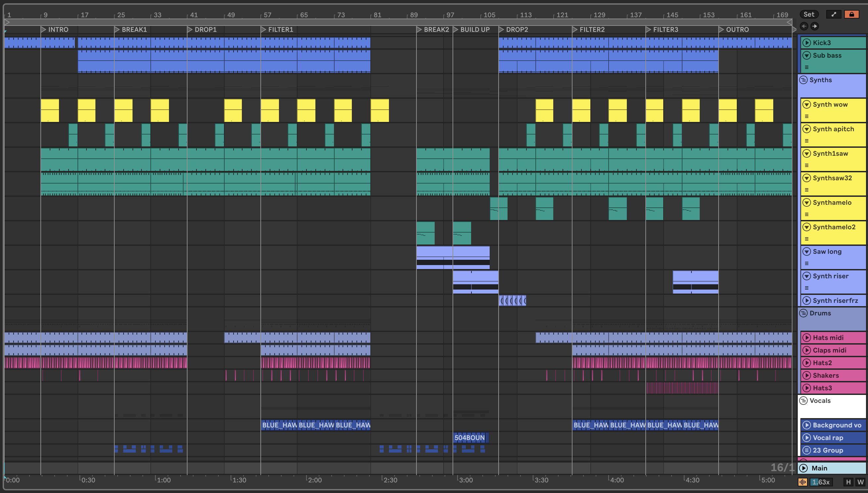Image resolution: width=868 pixels, height=493 pixels.
Task: Click the 2:00 mark on time ruler
Action: point(314,480)
